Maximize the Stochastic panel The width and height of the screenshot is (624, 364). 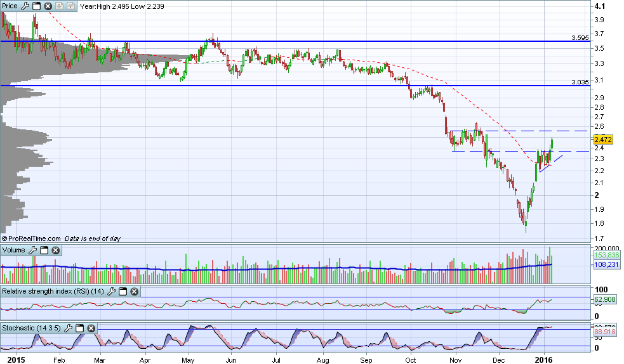tap(79, 328)
